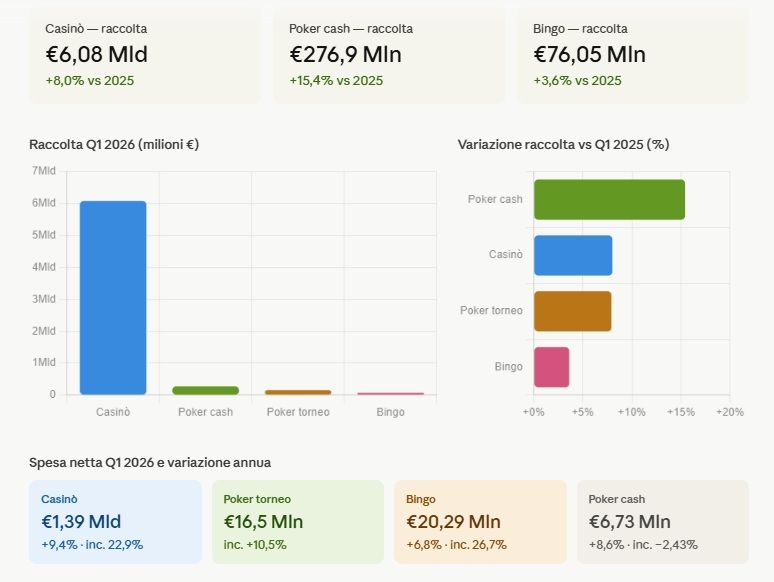Open the Bingo raccolta €76,05 Mln card
Image resolution: width=774 pixels, height=582 pixels.
coord(632,54)
